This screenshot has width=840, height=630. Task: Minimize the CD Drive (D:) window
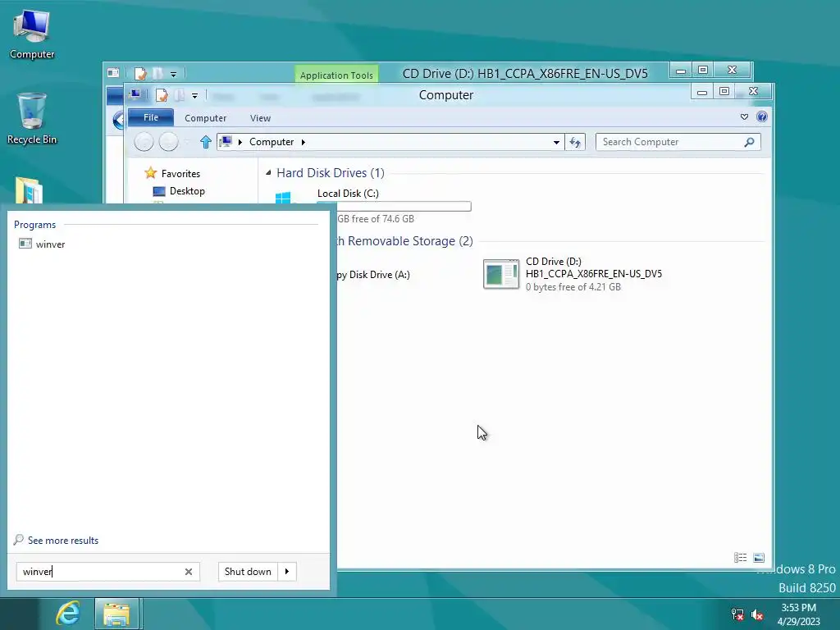coord(680,71)
